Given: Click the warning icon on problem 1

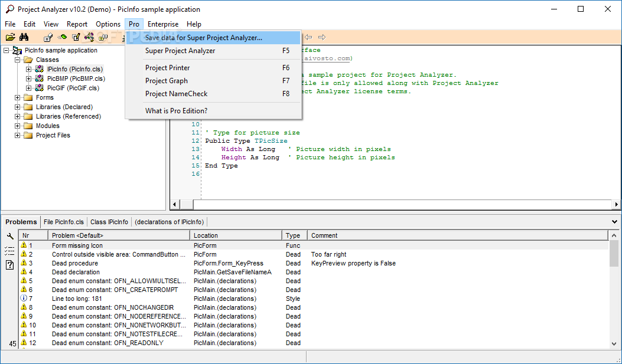Looking at the screenshot, I should pos(24,245).
